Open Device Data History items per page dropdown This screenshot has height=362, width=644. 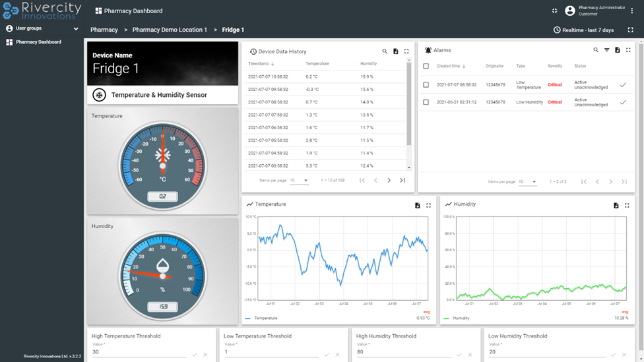point(300,181)
